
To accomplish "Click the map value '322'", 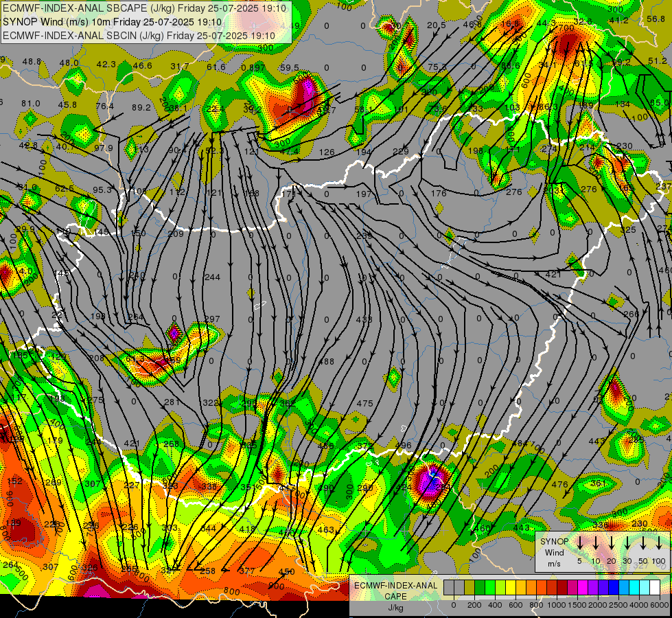I will (210, 402).
